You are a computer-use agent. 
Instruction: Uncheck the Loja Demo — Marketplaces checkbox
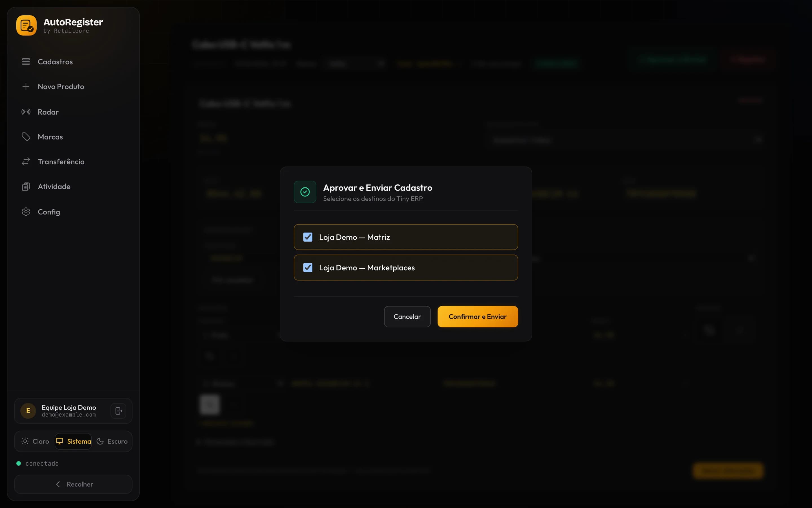click(308, 268)
